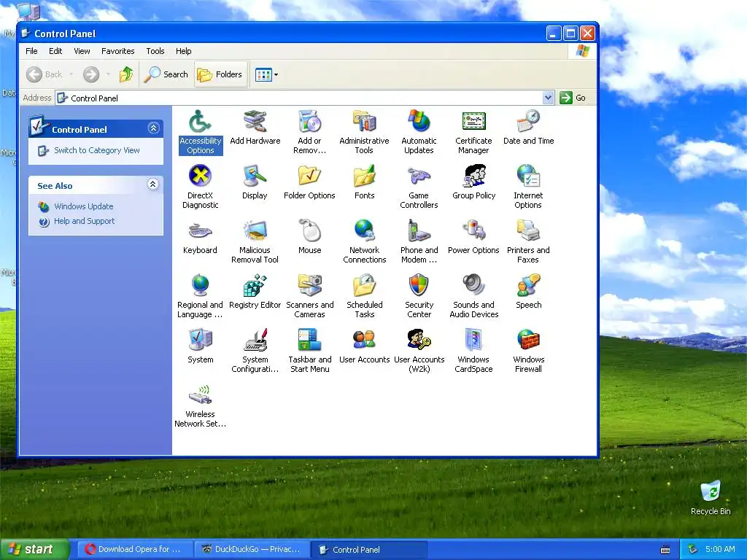
Task: Select the Mouse icon
Action: pos(309,237)
